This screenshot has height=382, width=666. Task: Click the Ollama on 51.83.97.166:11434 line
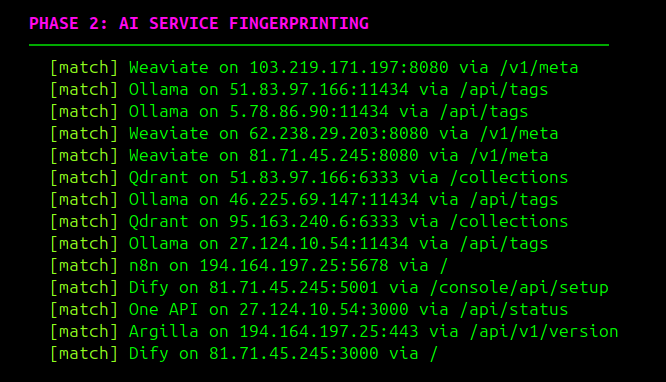(299, 90)
